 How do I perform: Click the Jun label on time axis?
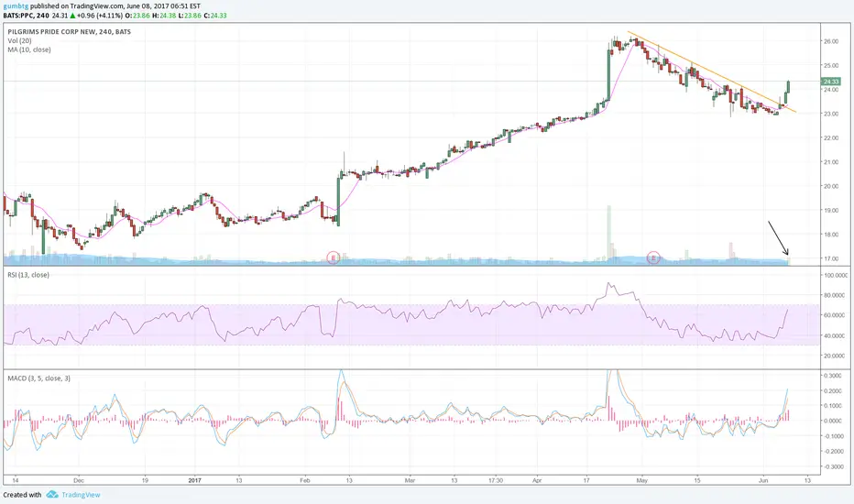pyautogui.click(x=763, y=480)
